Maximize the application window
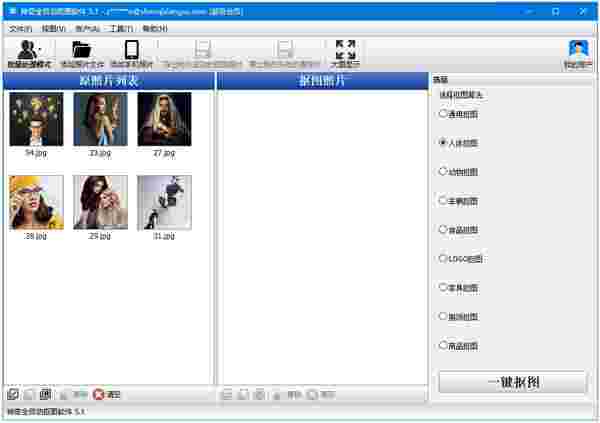 coord(556,11)
